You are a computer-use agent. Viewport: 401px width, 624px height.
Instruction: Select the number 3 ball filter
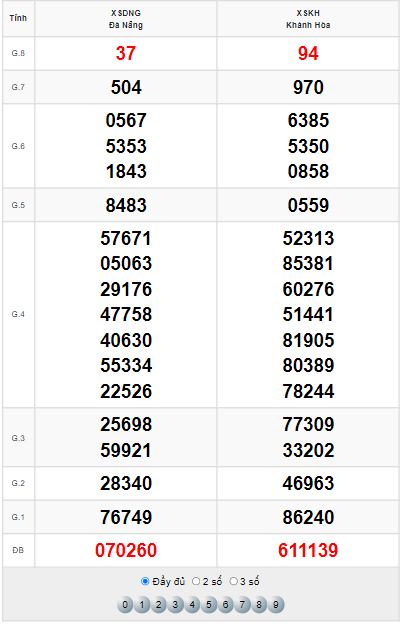pos(175,604)
